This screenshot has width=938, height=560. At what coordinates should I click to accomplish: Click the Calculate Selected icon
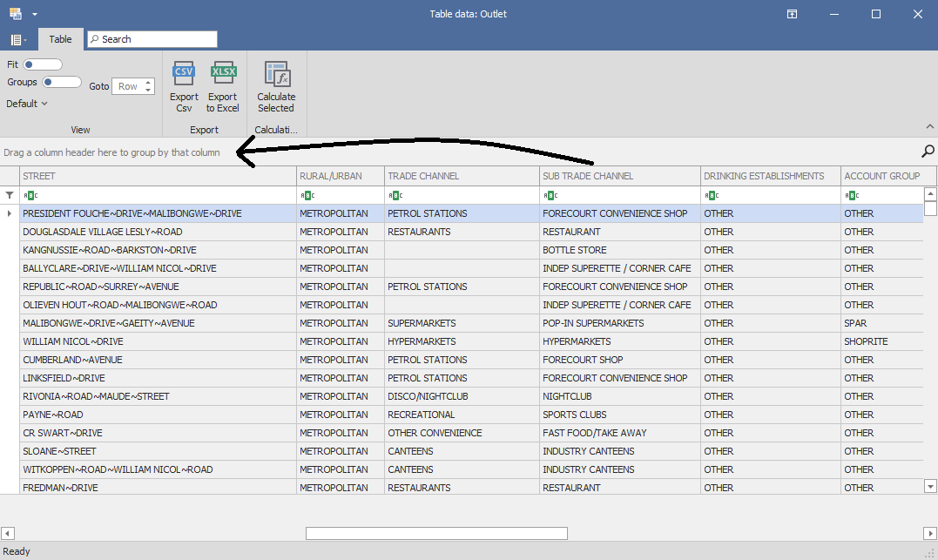point(276,74)
